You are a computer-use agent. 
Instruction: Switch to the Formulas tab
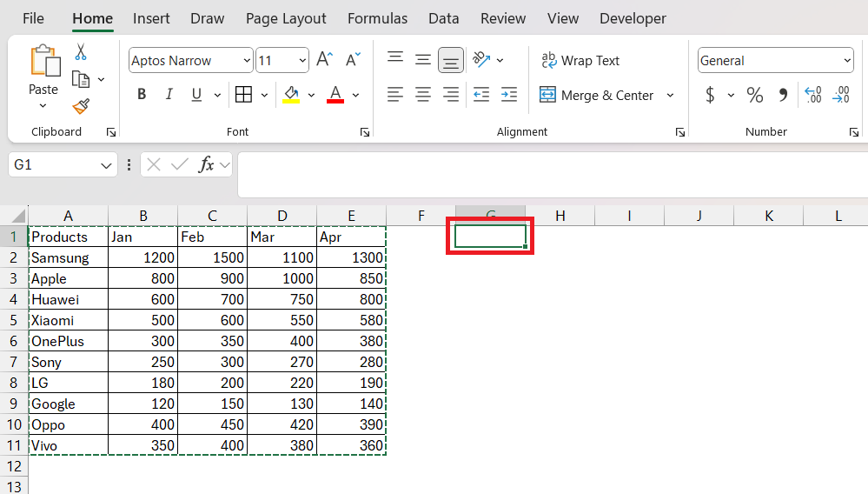coord(378,18)
